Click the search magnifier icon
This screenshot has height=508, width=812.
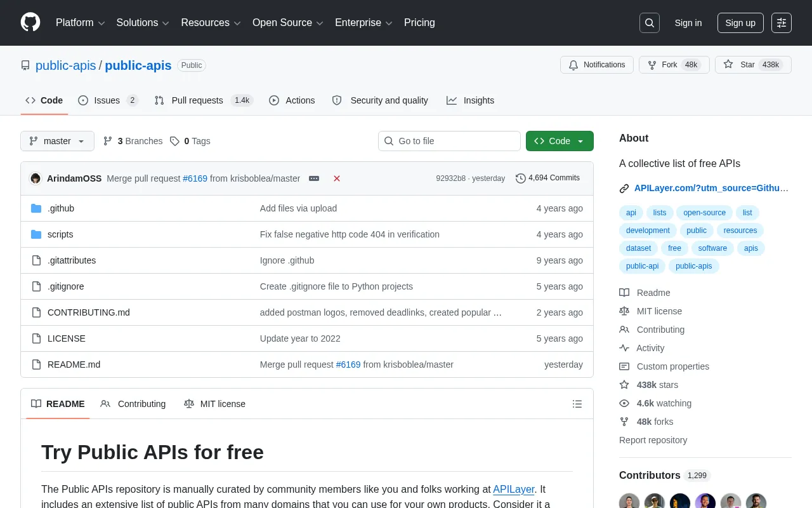click(x=650, y=23)
